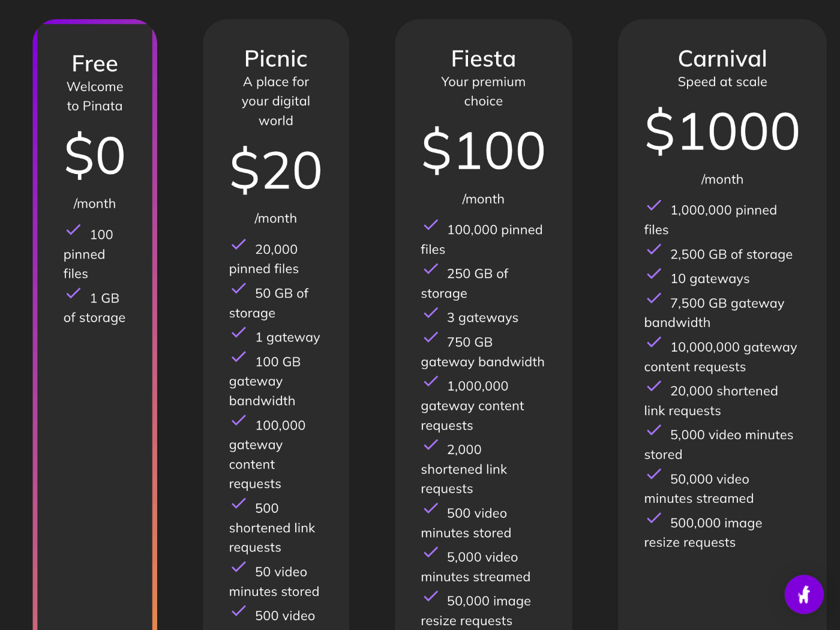This screenshot has height=630, width=840.
Task: Click checkmark beside 750 GB gateway bandwidth
Action: [x=431, y=337]
